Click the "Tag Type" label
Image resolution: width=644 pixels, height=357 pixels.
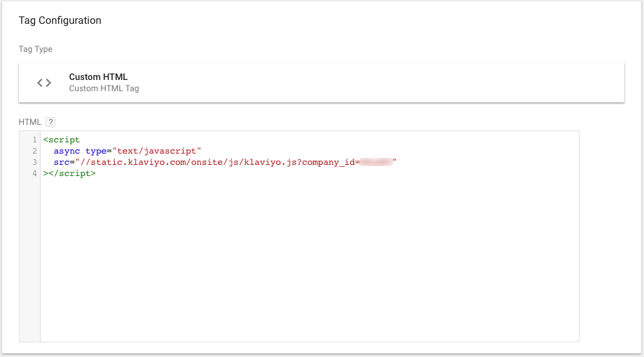tap(35, 50)
